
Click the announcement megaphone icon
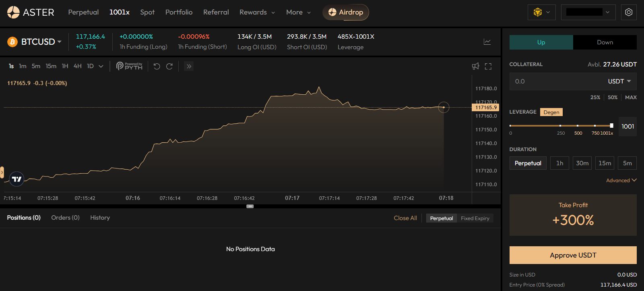click(475, 66)
